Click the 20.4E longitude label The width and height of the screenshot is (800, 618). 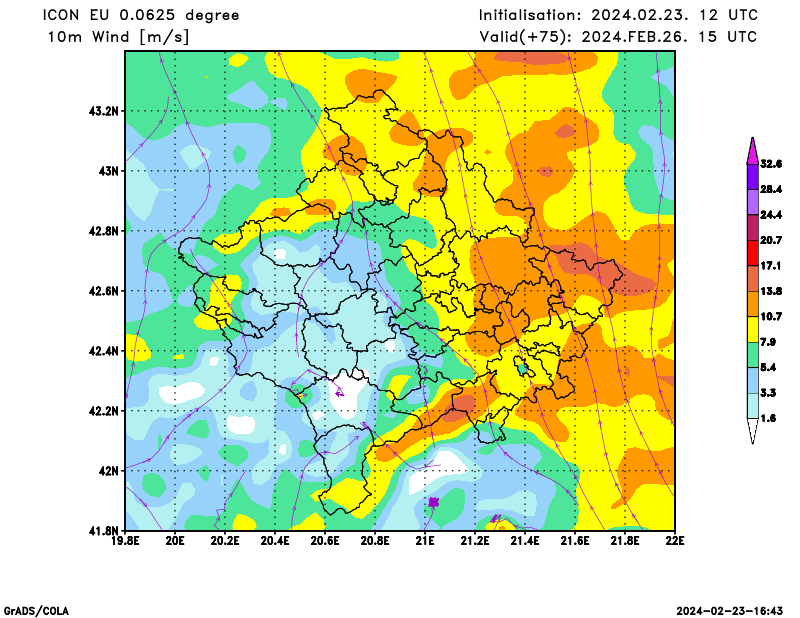(275, 541)
